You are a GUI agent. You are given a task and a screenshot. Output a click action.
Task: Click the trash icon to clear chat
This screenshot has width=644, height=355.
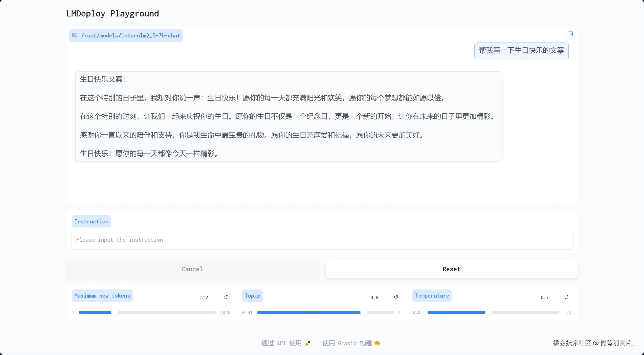coord(570,34)
